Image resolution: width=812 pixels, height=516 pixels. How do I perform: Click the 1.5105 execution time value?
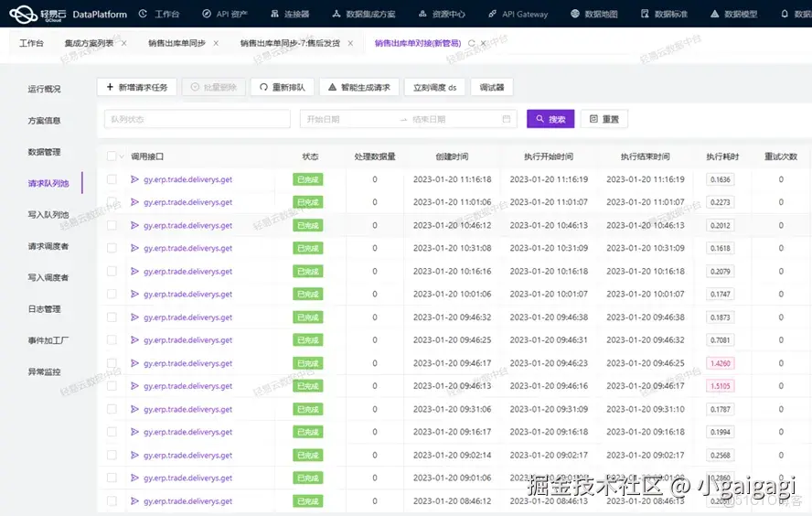720,386
